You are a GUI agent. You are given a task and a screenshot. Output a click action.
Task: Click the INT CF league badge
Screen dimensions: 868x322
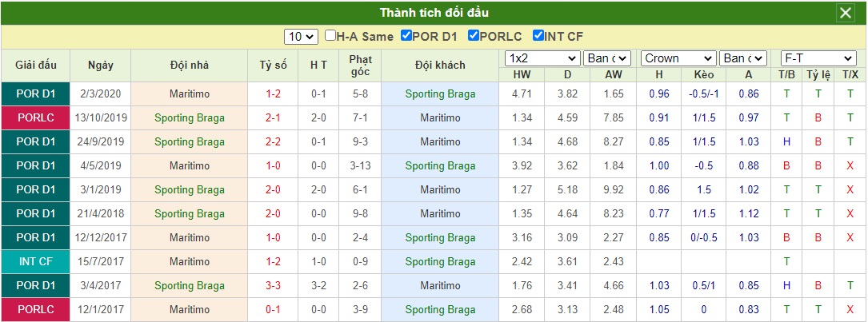point(36,262)
